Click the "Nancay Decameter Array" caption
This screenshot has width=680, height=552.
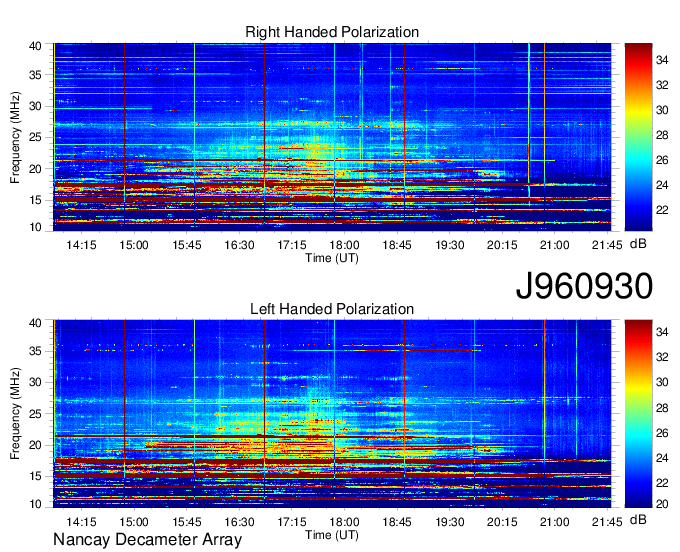click(x=147, y=539)
